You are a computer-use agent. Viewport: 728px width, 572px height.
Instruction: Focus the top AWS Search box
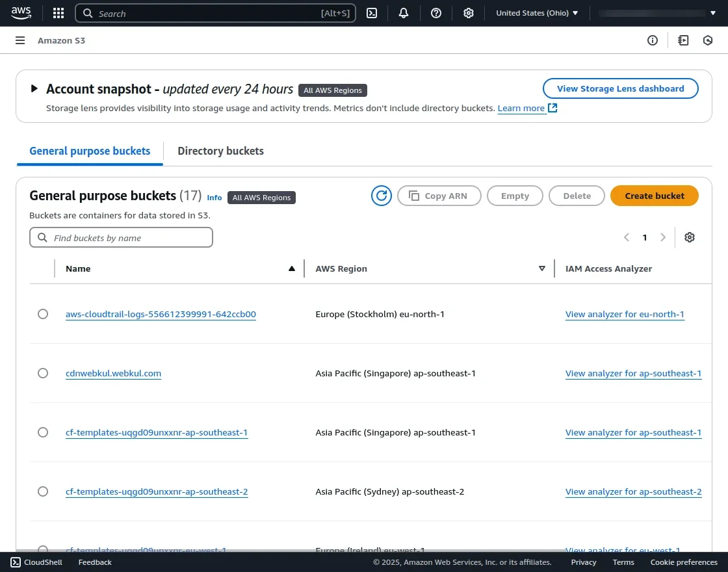pos(215,13)
